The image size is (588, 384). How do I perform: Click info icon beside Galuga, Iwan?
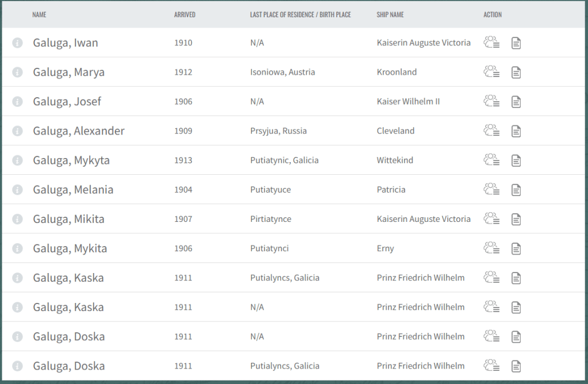[17, 43]
